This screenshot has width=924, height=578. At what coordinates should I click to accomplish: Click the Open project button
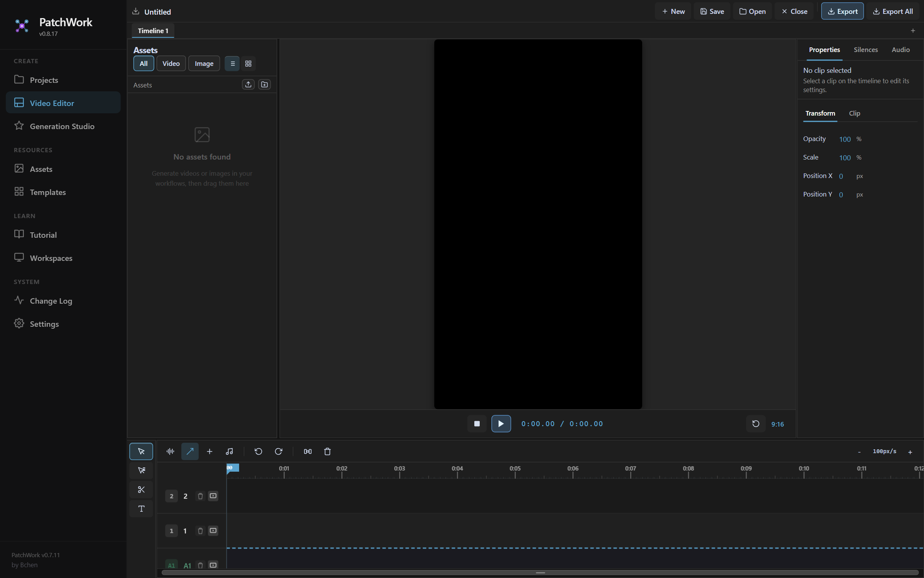point(752,12)
